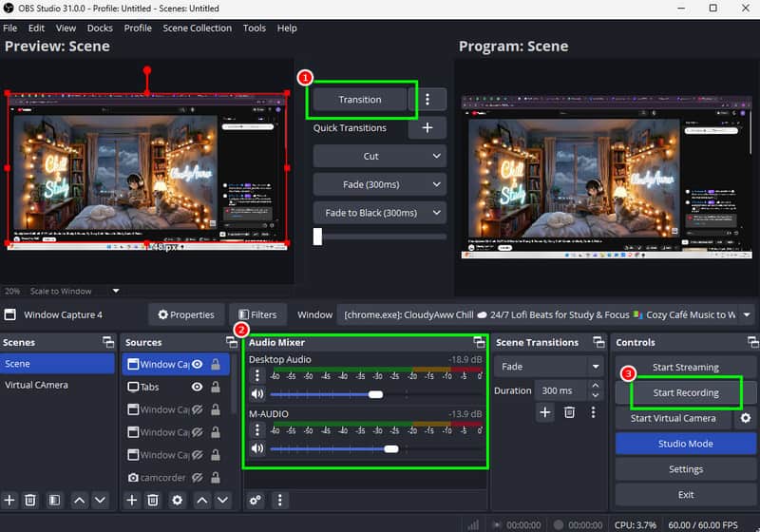Screen dimensions: 760x532
Task: Move the selected source up
Action: (x=202, y=500)
